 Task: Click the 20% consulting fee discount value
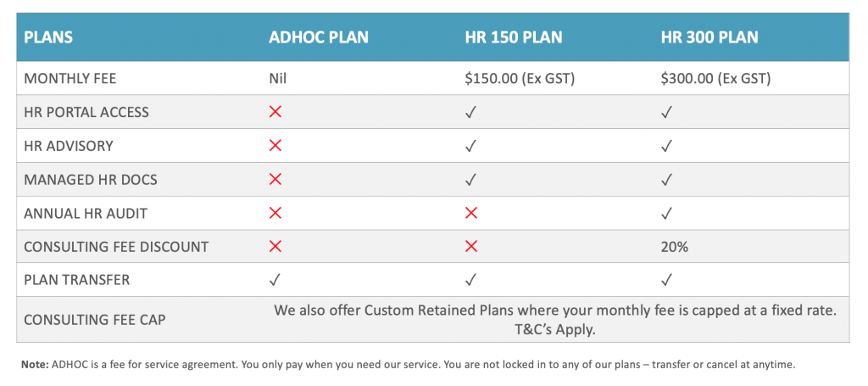pyautogui.click(x=674, y=247)
